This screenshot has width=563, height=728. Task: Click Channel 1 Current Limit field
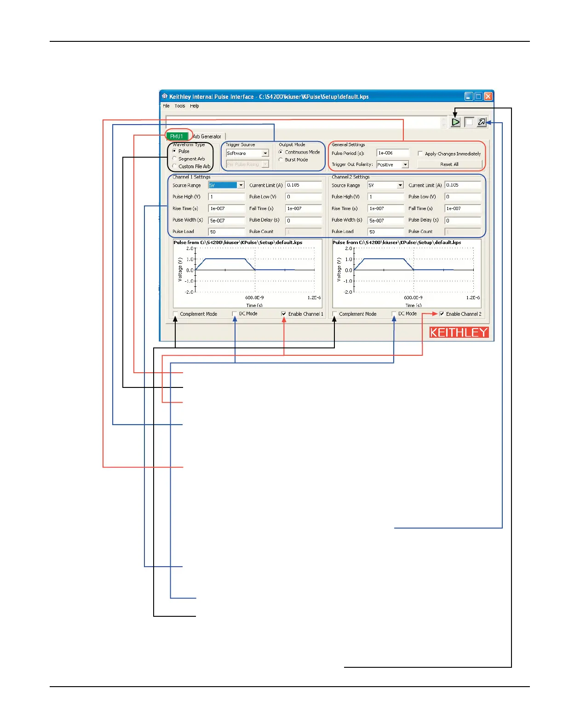[304, 185]
